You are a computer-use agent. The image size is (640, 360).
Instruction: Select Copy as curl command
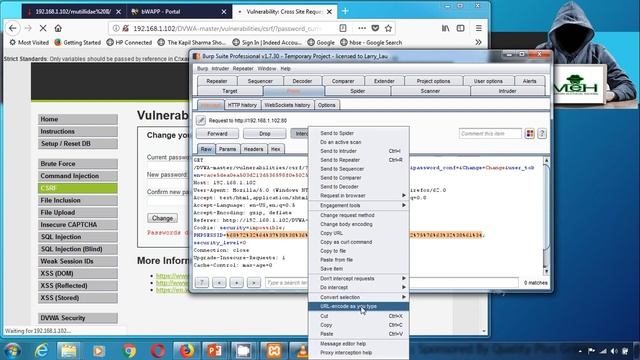click(358, 242)
